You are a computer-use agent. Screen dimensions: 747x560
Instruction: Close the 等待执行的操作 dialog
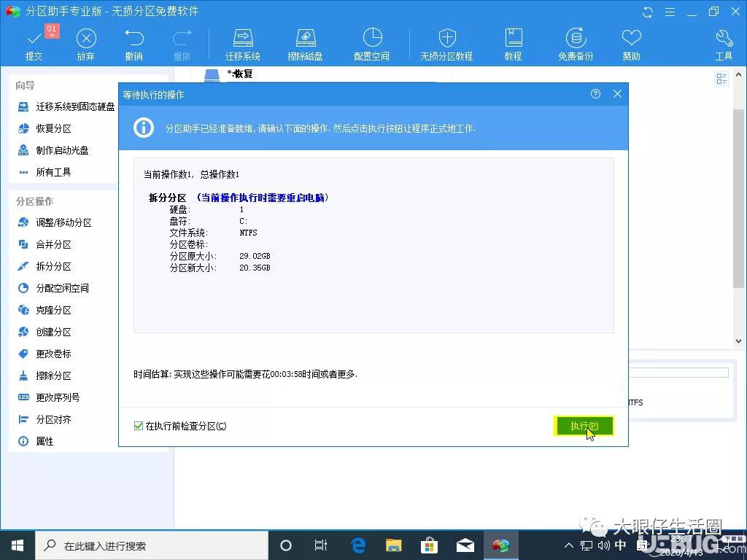(x=617, y=94)
